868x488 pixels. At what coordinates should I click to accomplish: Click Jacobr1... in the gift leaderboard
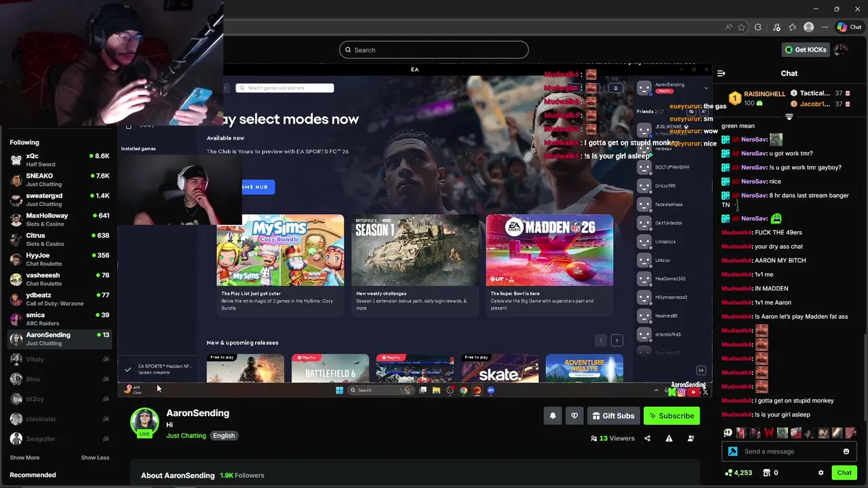[x=814, y=104]
